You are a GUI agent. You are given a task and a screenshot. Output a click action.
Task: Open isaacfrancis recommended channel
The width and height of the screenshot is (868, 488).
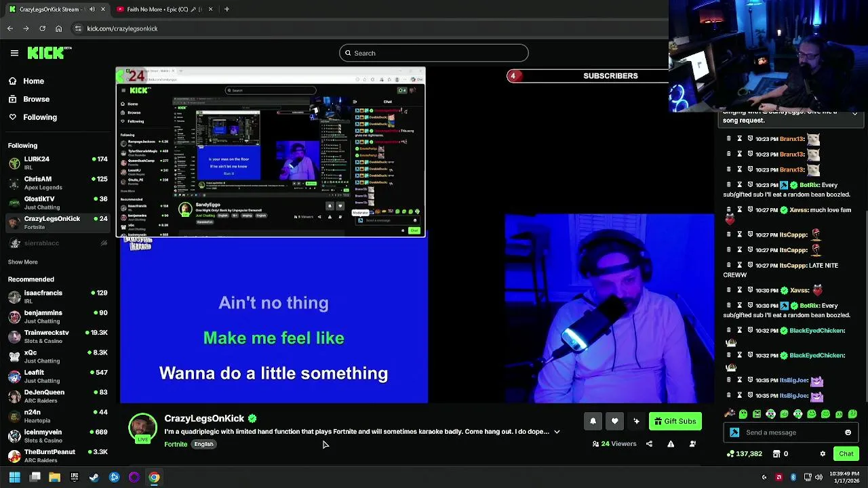tap(57, 297)
